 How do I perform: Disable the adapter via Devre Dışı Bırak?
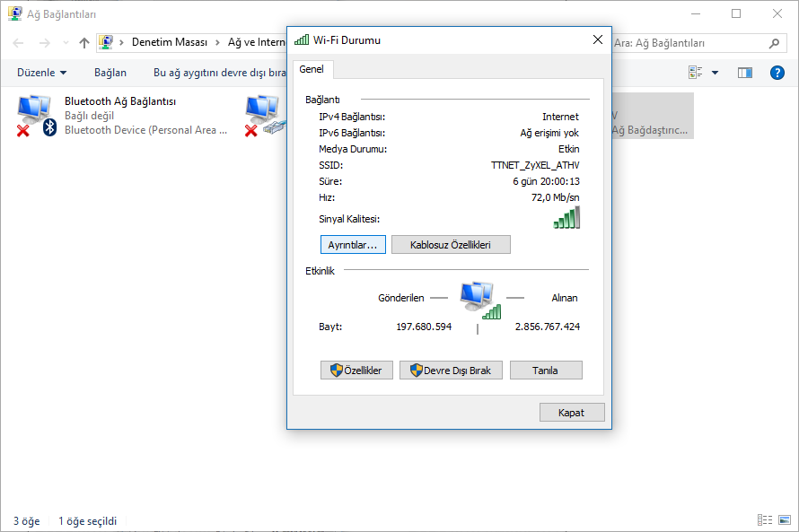point(451,370)
